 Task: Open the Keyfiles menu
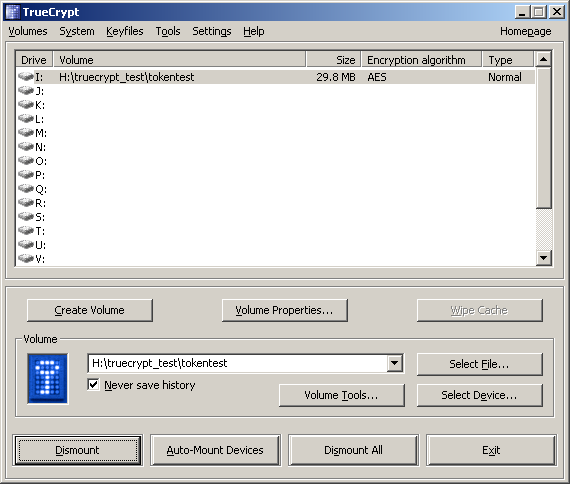[x=125, y=31]
